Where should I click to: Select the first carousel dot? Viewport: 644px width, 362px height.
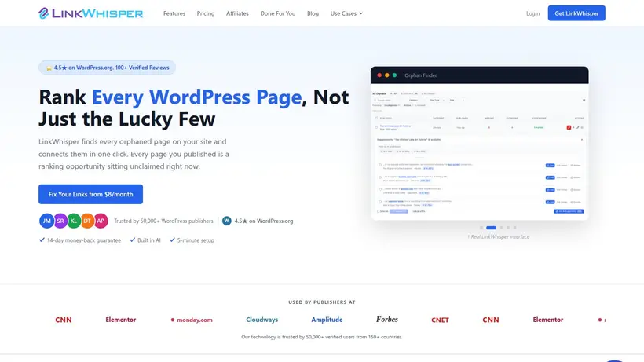tap(481, 228)
